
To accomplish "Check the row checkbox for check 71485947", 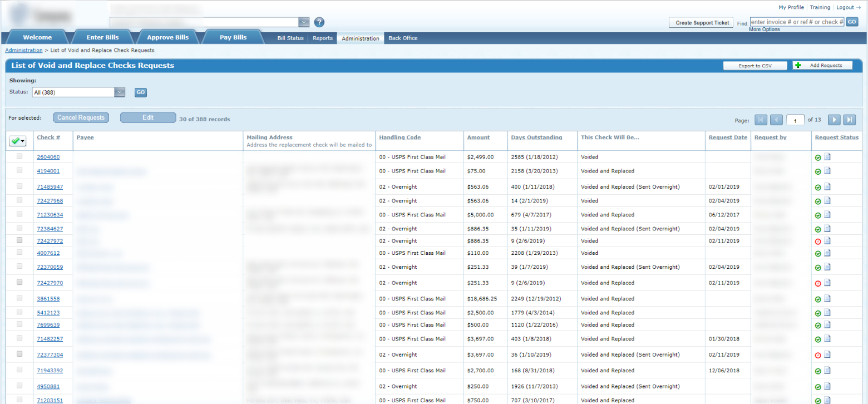I will [x=19, y=185].
